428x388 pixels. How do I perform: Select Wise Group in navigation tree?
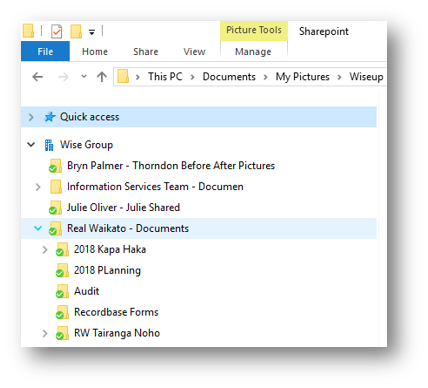86,145
